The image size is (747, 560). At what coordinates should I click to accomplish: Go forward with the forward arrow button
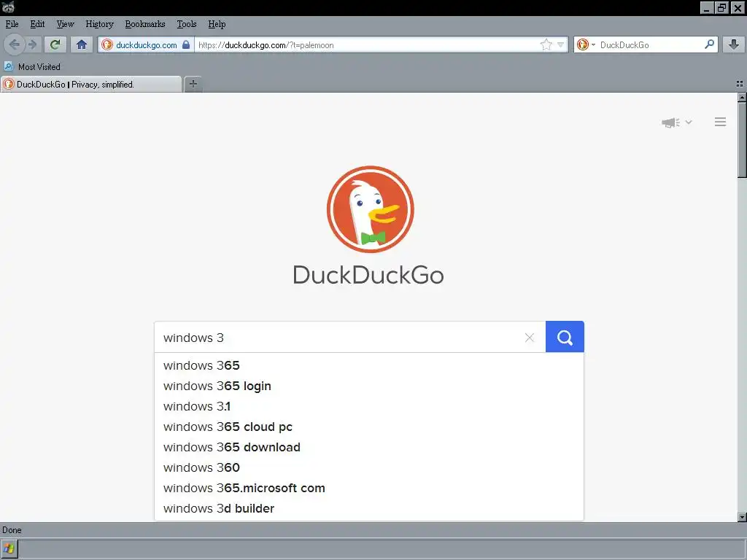click(33, 44)
